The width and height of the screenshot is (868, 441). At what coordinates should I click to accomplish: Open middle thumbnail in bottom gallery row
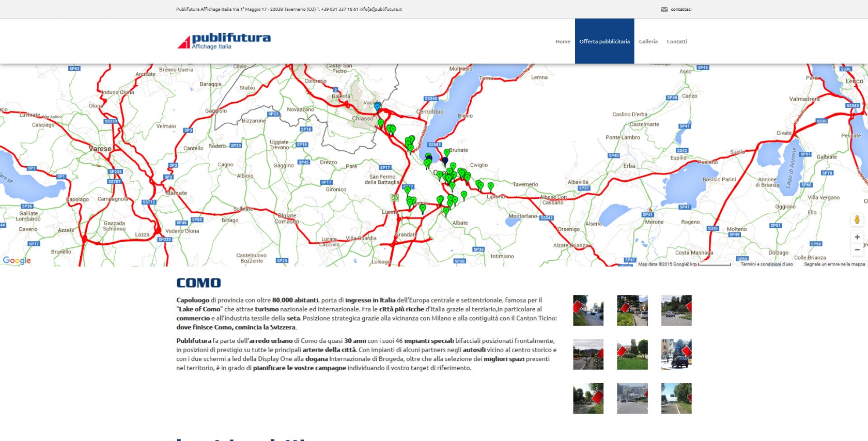pyautogui.click(x=632, y=399)
